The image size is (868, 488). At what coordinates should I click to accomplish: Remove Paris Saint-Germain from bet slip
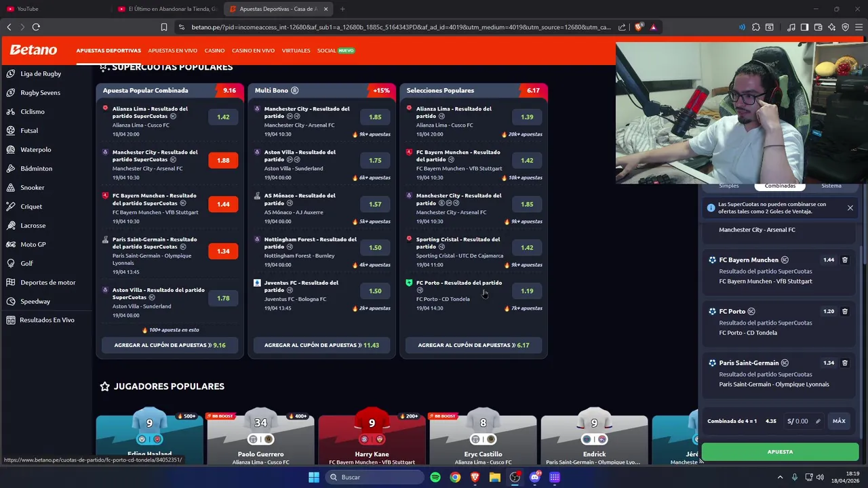[845, 363]
